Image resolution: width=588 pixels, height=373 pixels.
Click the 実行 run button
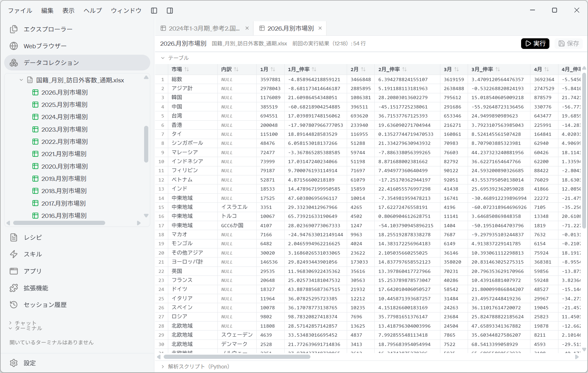click(535, 43)
